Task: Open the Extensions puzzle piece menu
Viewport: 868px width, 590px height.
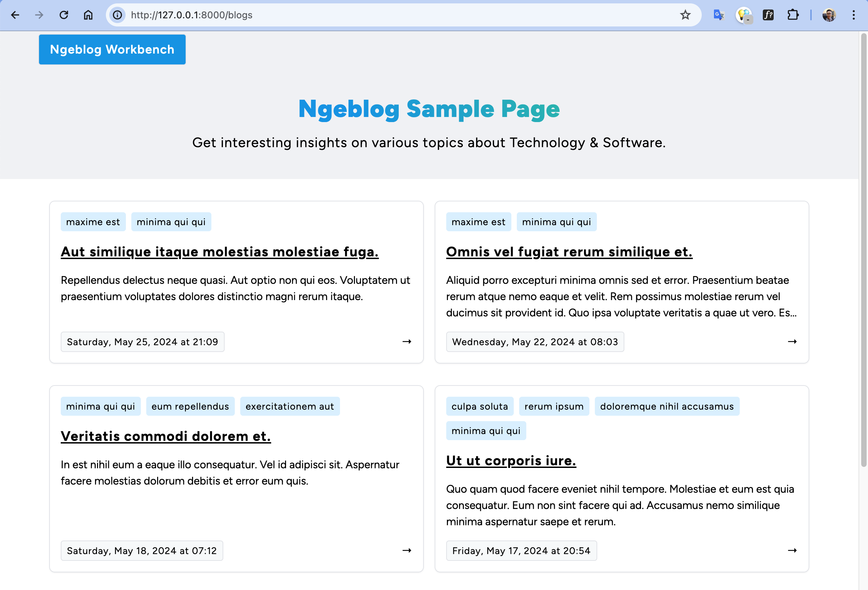Action: pos(793,15)
